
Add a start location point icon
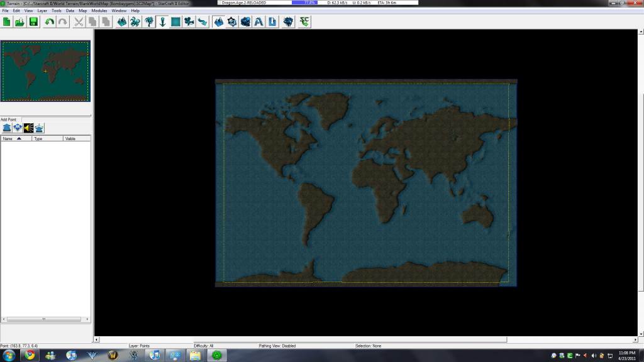(x=18, y=128)
